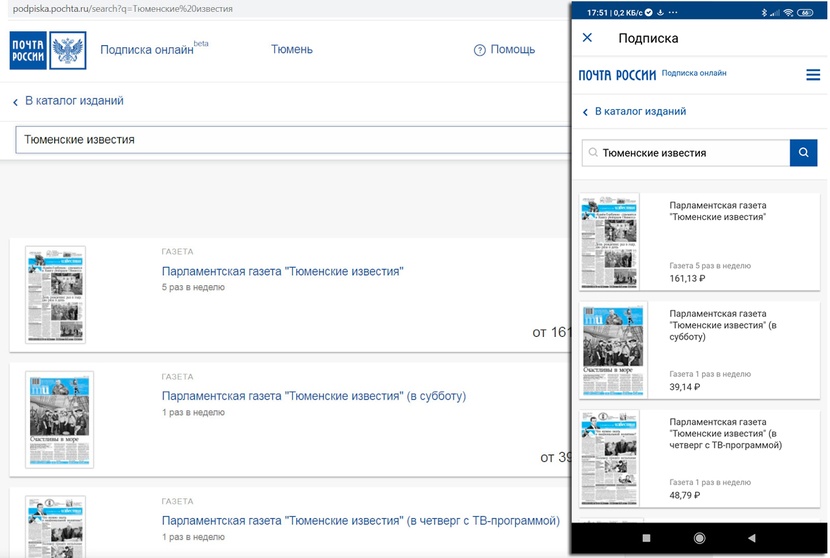
Task: Open desktop link Тюменские известия (в четверг с ТВ-программой)
Action: click(x=360, y=520)
